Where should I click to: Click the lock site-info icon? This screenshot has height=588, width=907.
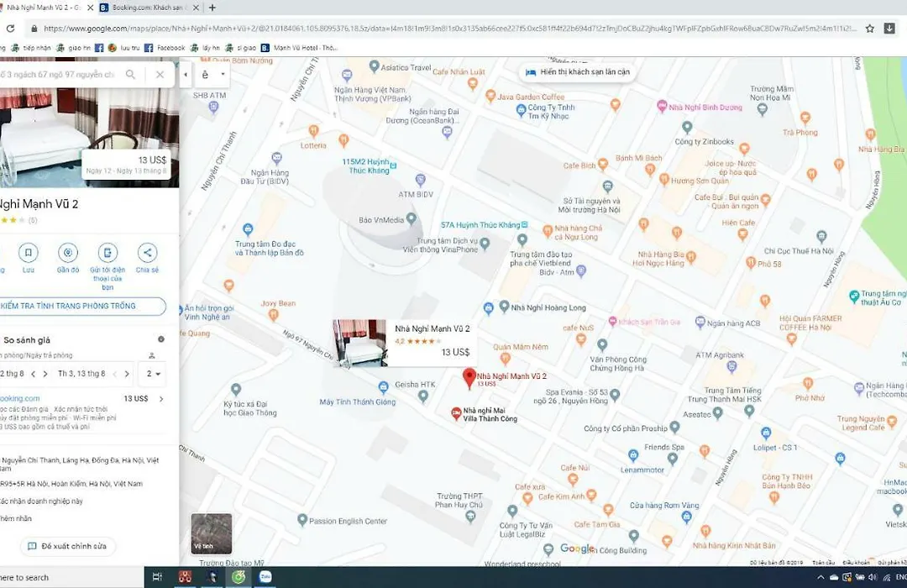34,29
